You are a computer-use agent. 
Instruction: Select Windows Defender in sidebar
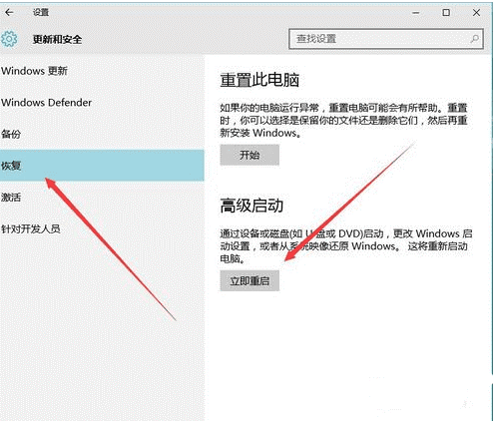(46, 103)
